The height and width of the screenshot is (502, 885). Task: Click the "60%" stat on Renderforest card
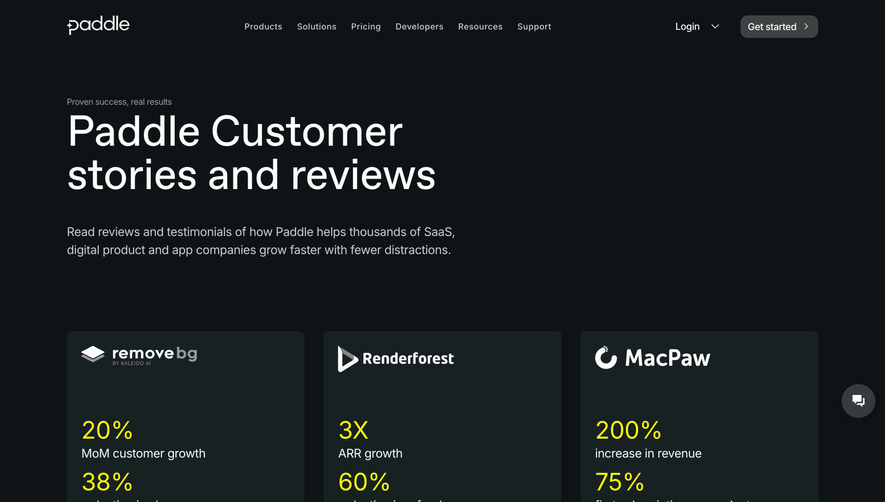(364, 482)
